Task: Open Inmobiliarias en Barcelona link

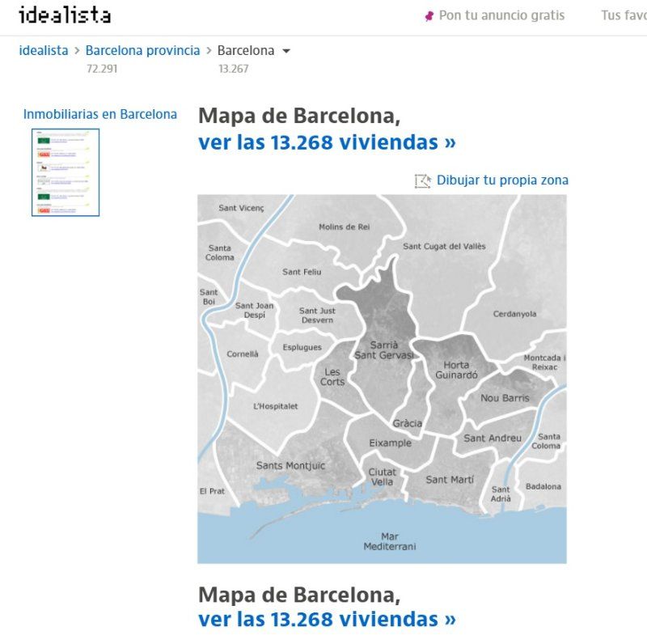Action: click(100, 114)
